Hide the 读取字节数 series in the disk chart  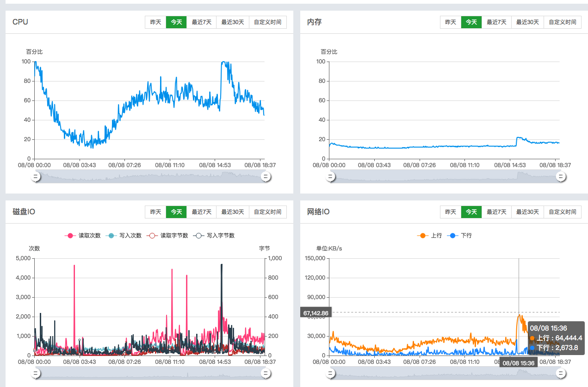pyautogui.click(x=167, y=236)
